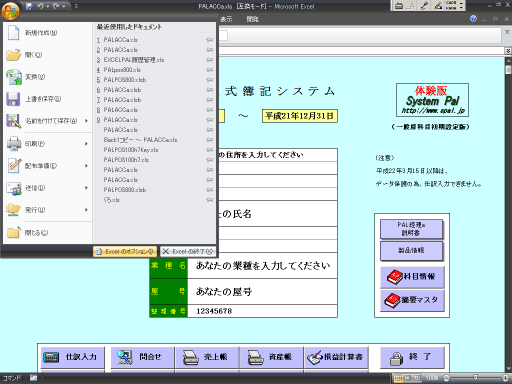Expand the 配布準備 submenu arrow

(86, 166)
